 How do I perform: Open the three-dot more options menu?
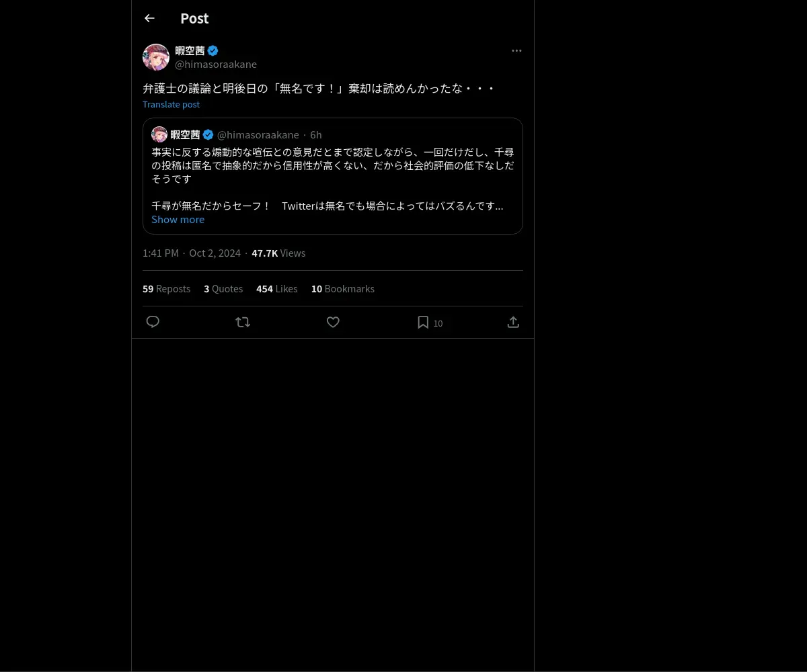[x=516, y=50]
